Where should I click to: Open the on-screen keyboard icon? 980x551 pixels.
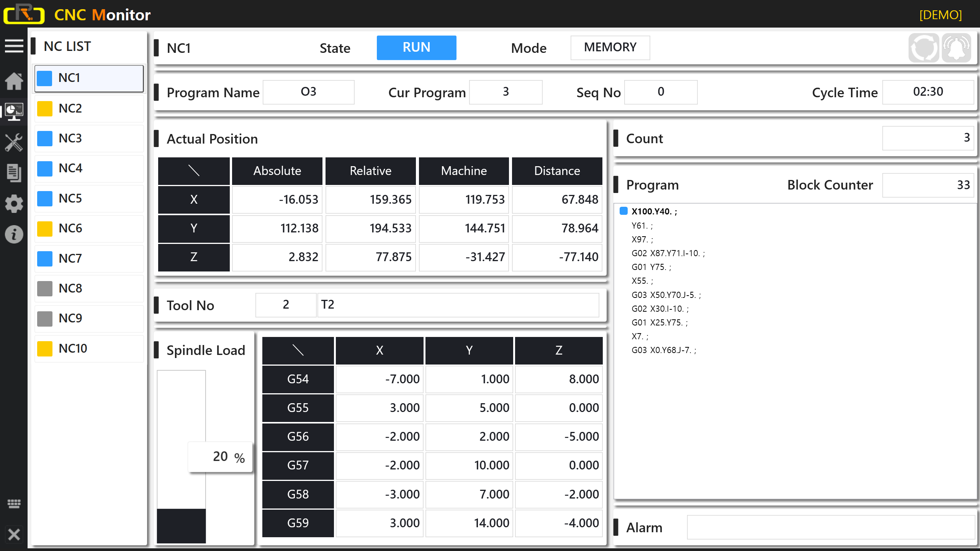point(14,504)
